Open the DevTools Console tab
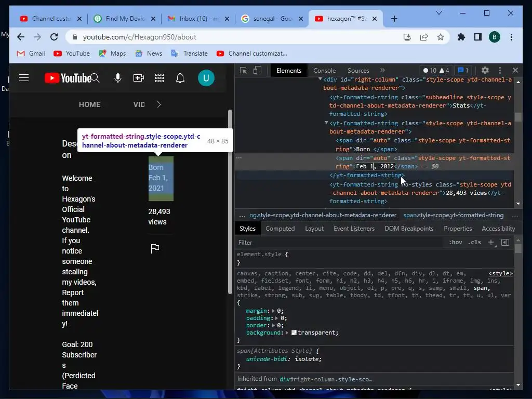Screen dimensions: 532x399 click(324, 70)
